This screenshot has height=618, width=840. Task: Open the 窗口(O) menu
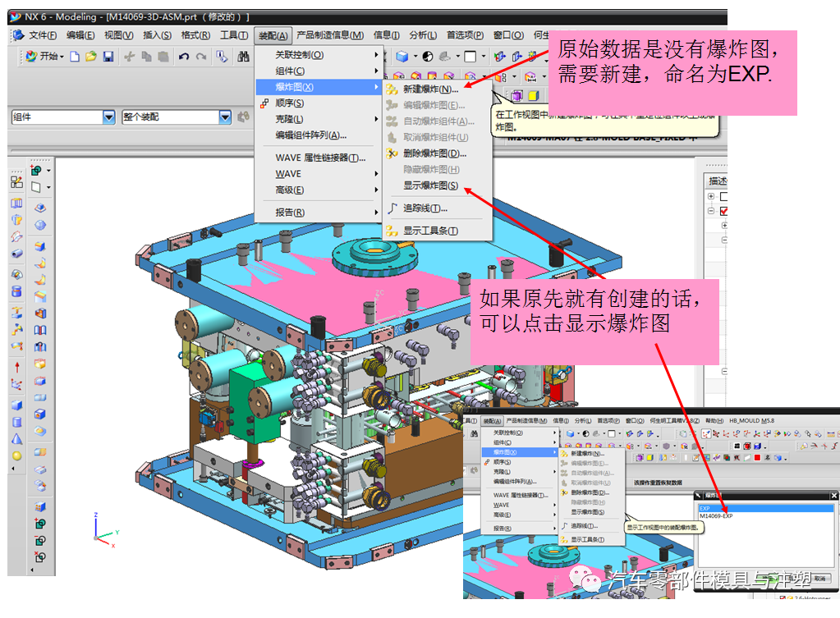click(508, 35)
